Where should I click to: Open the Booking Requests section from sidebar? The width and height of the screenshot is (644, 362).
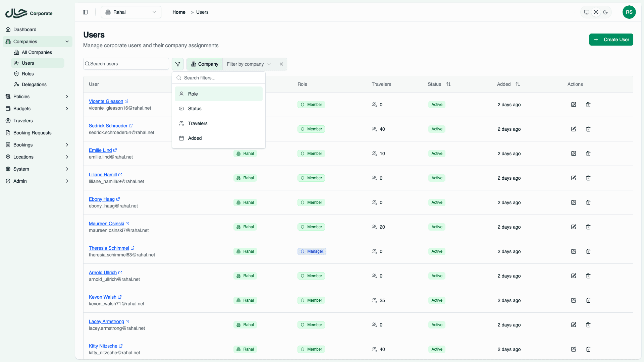pos(32,133)
